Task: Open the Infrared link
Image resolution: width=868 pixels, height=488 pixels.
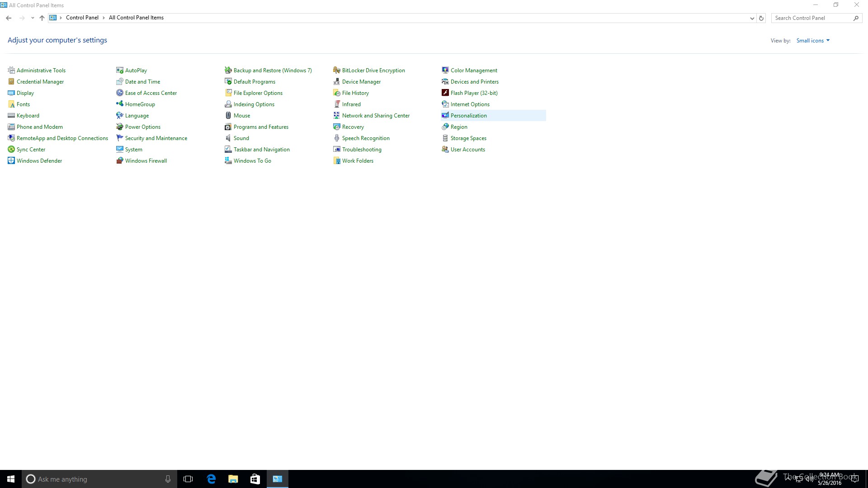Action: pyautogui.click(x=351, y=104)
